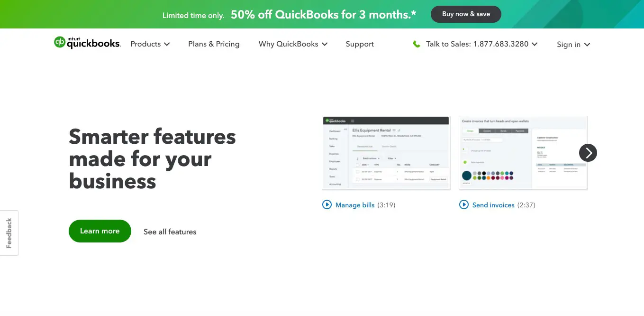Screen dimensions: 644x316
Task: Advance the video carousel with the next arrow
Action: coord(588,153)
